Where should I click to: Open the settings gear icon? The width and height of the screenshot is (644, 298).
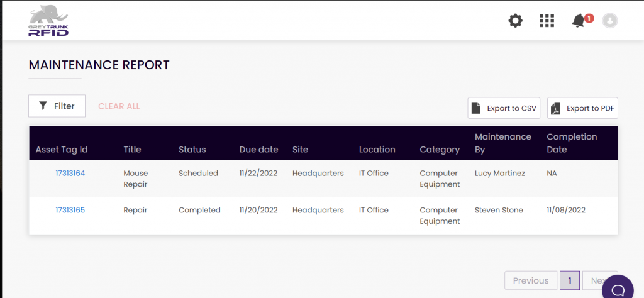516,21
